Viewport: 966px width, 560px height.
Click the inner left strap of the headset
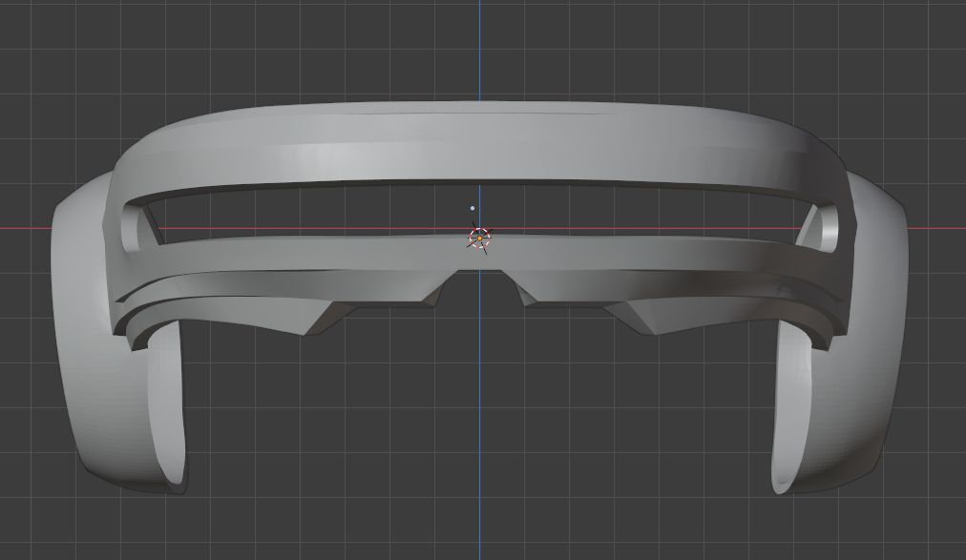pyautogui.click(x=167, y=401)
